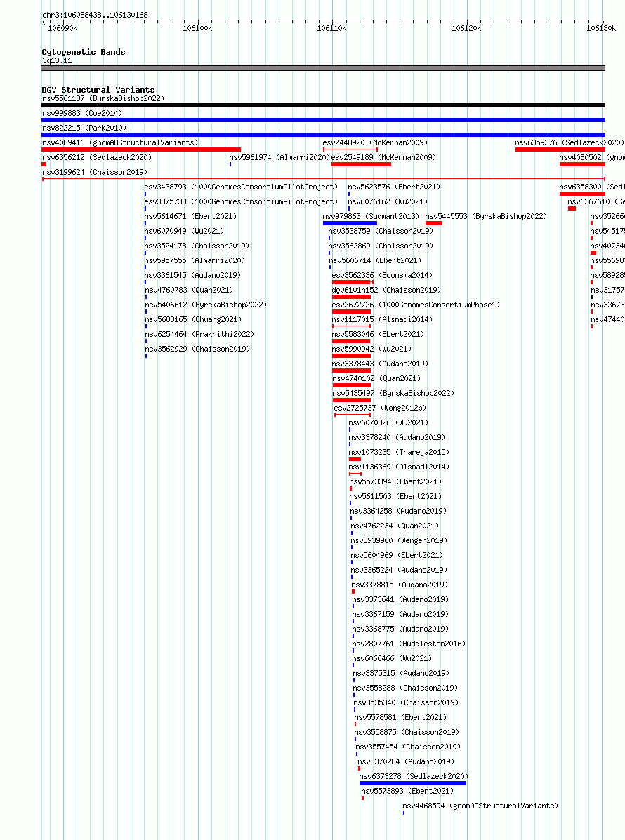
Task: Click the red bar under esv2549189
Action: 361,164
